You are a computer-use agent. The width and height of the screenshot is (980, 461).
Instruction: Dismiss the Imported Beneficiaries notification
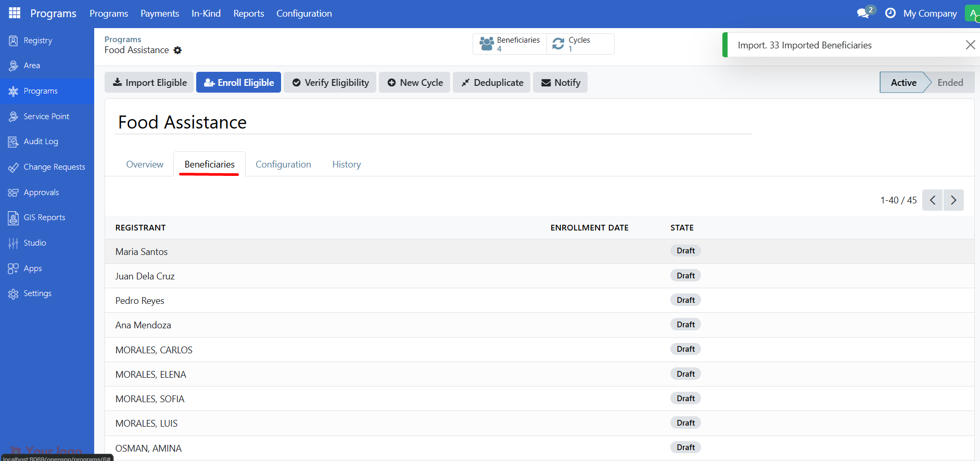pos(970,45)
